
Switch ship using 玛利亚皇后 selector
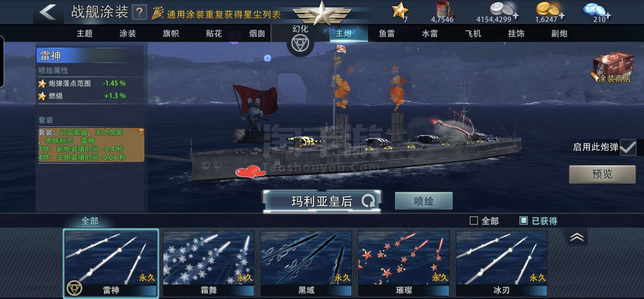(x=322, y=201)
